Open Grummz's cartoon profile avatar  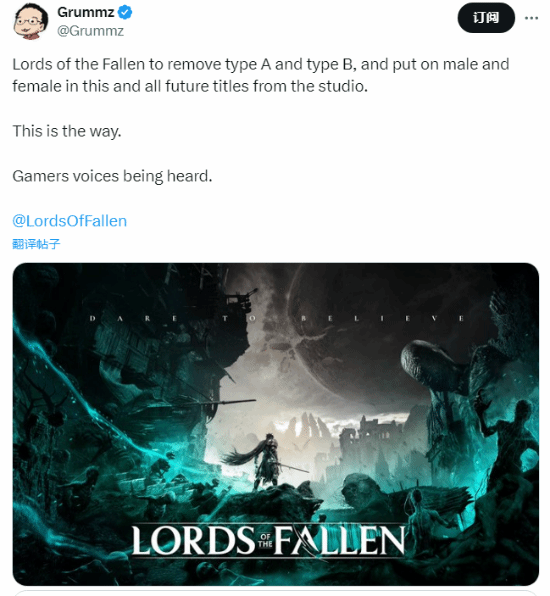[x=30, y=21]
